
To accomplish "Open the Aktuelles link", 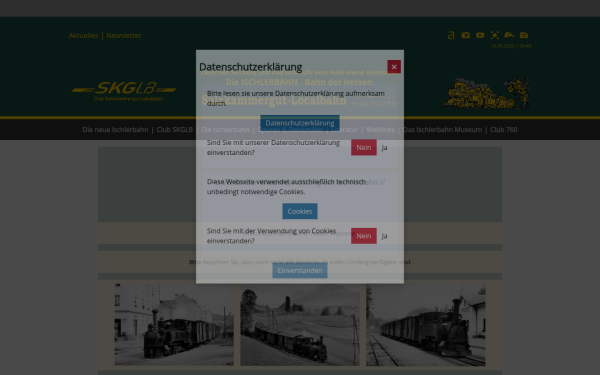I will click(83, 36).
